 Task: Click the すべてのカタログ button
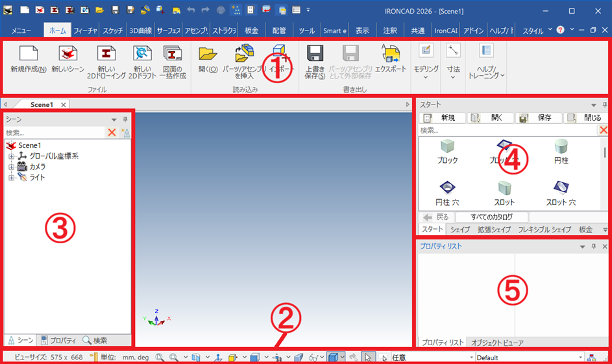[492, 217]
